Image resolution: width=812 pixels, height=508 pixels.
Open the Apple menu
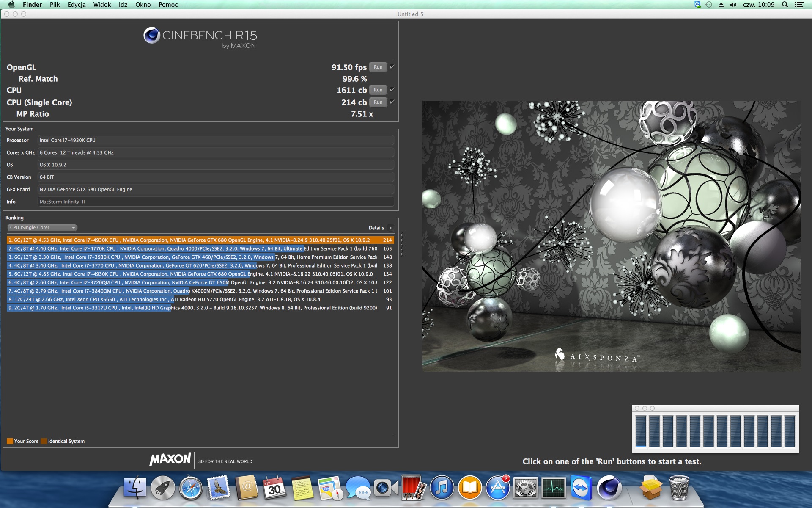point(11,5)
